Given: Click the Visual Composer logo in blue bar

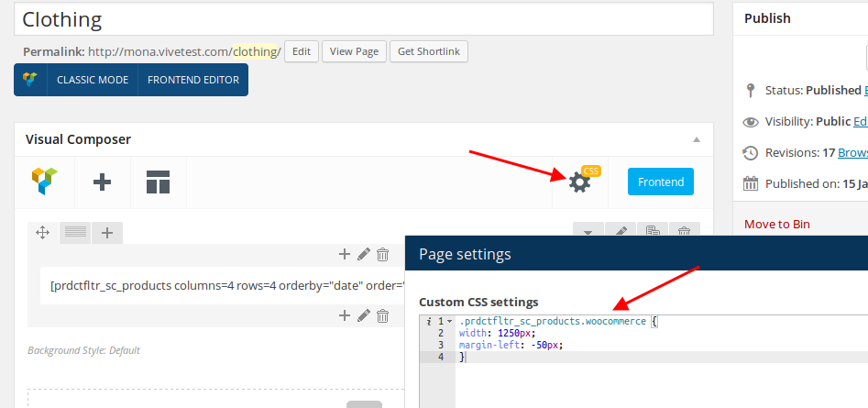Looking at the screenshot, I should tap(30, 80).
